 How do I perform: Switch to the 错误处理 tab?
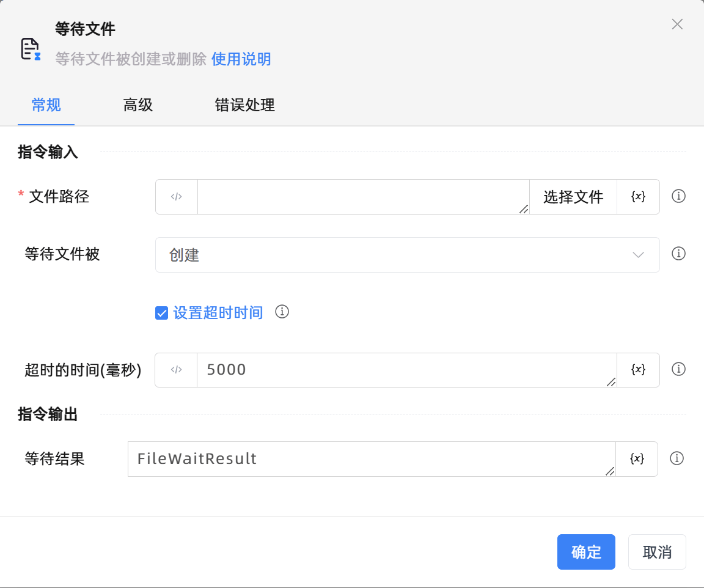(244, 105)
